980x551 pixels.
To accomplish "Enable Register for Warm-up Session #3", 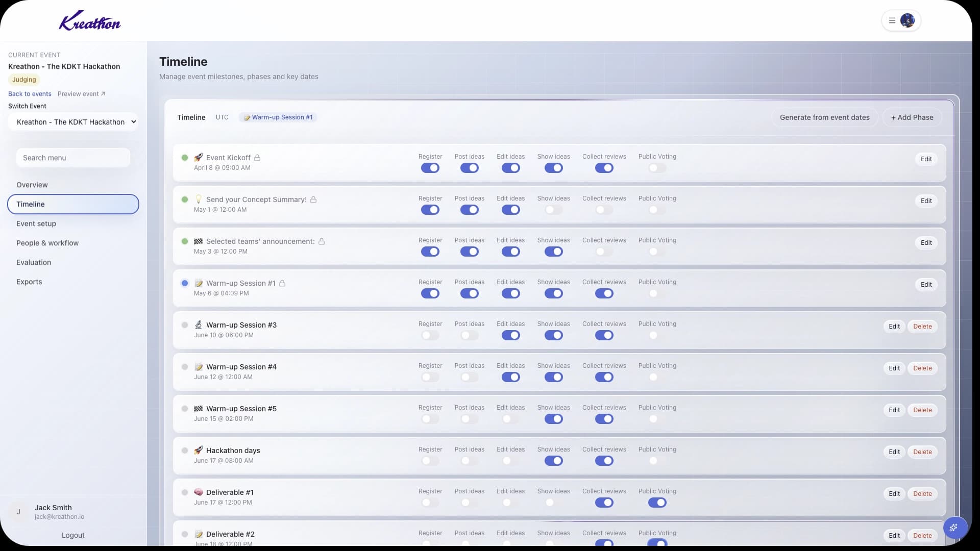I will coord(430,335).
